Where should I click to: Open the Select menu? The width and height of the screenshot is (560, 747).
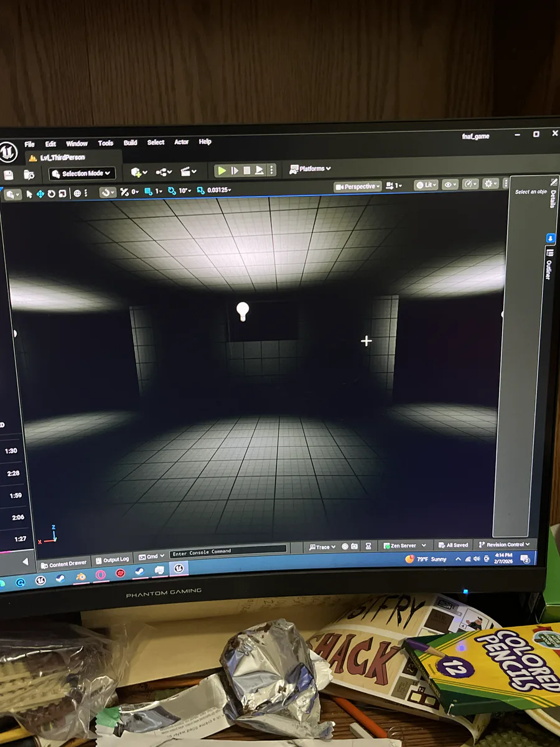(156, 143)
